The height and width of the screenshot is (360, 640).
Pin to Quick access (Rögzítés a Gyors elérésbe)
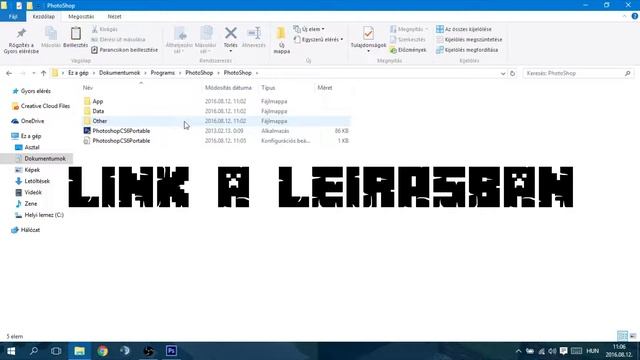click(21, 41)
